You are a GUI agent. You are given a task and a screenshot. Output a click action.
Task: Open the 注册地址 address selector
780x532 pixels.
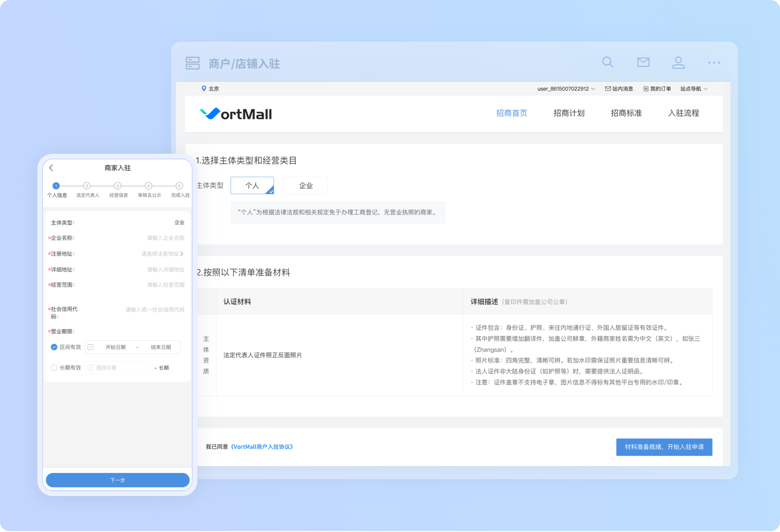[162, 254]
